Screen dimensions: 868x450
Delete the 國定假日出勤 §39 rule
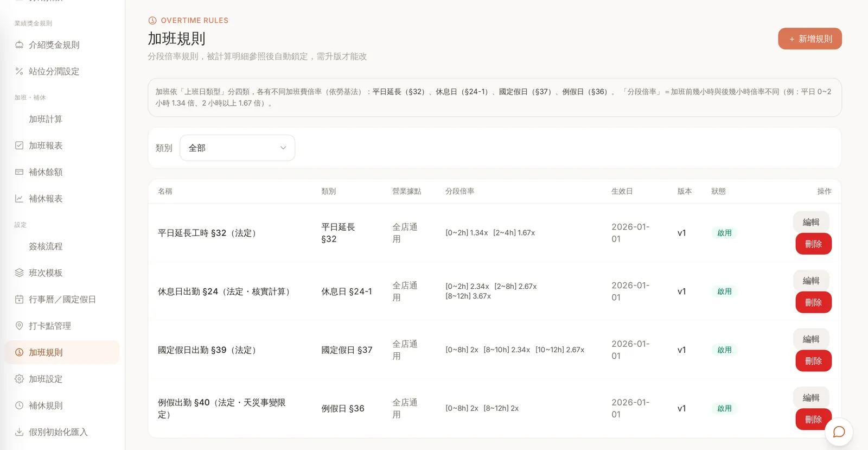pyautogui.click(x=813, y=361)
